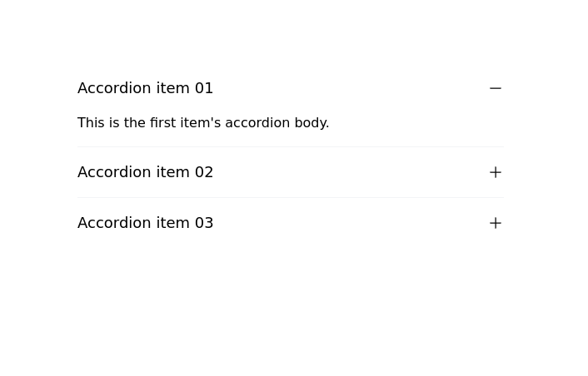588x376 pixels.
Task: Toggle Accordion item 03 open by its title
Action: [x=146, y=223]
